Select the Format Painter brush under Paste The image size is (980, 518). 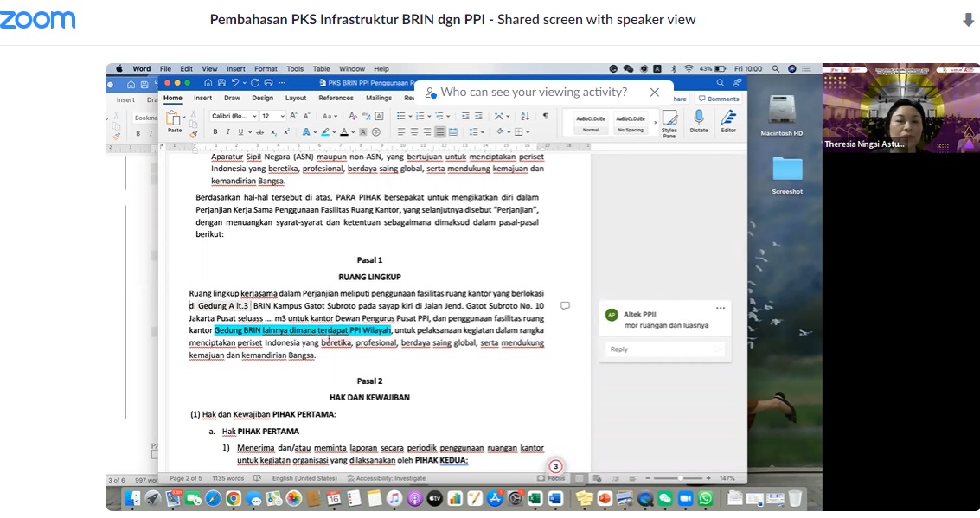click(193, 133)
